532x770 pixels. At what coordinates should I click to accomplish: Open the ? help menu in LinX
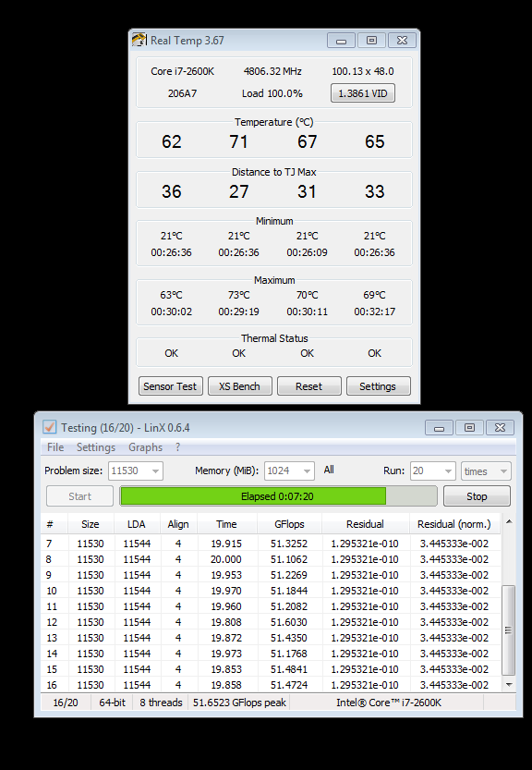(x=177, y=447)
